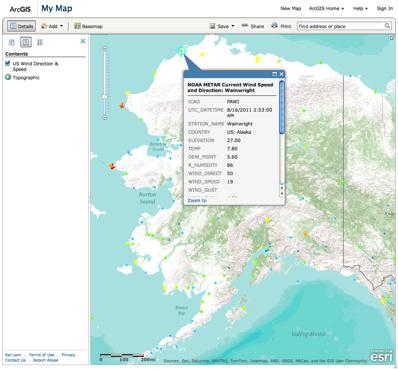This screenshot has width=398, height=369.
Task: Close the Wainwright popup
Action: (x=281, y=74)
